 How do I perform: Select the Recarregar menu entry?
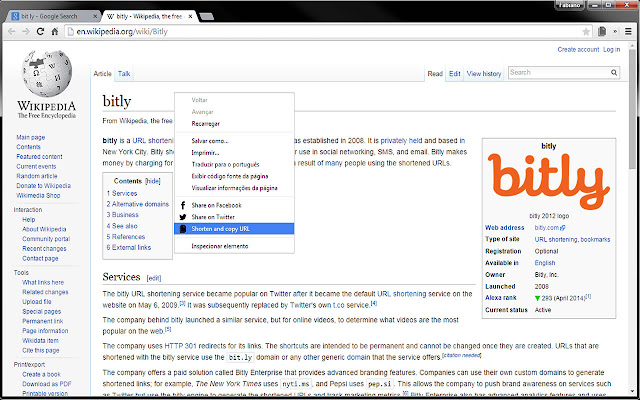(234, 124)
